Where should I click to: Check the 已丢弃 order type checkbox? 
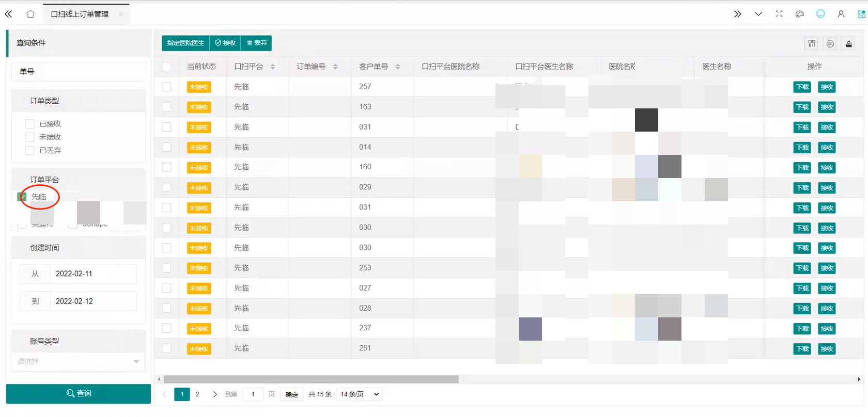(x=29, y=151)
